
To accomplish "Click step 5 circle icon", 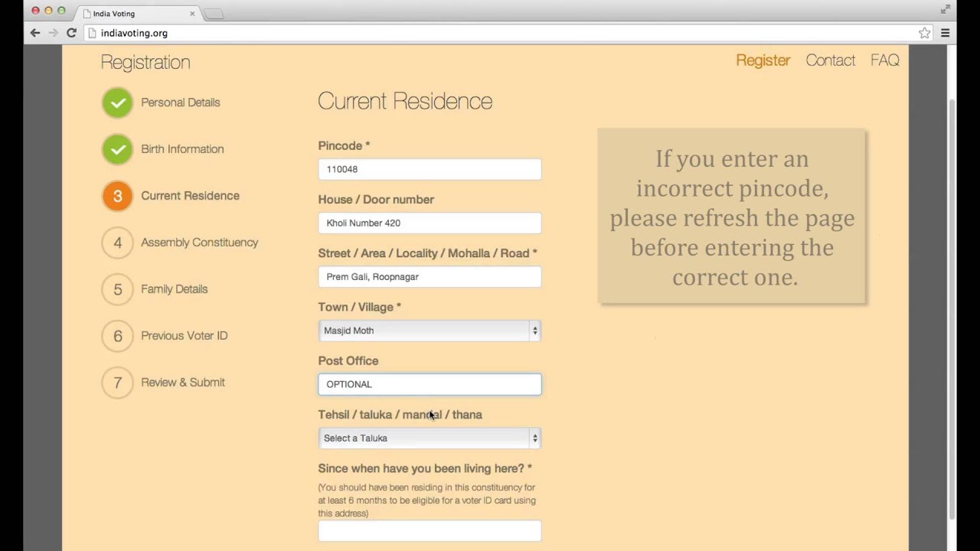I will 117,289.
